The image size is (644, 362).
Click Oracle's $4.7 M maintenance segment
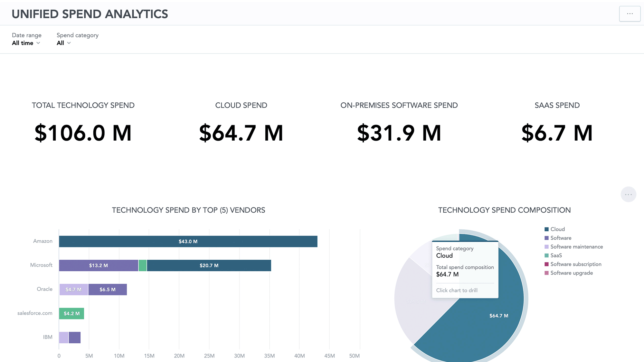(x=73, y=290)
